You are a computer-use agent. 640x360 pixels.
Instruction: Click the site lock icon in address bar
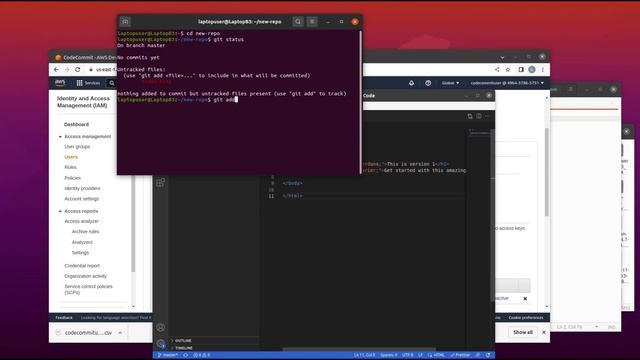pos(91,70)
